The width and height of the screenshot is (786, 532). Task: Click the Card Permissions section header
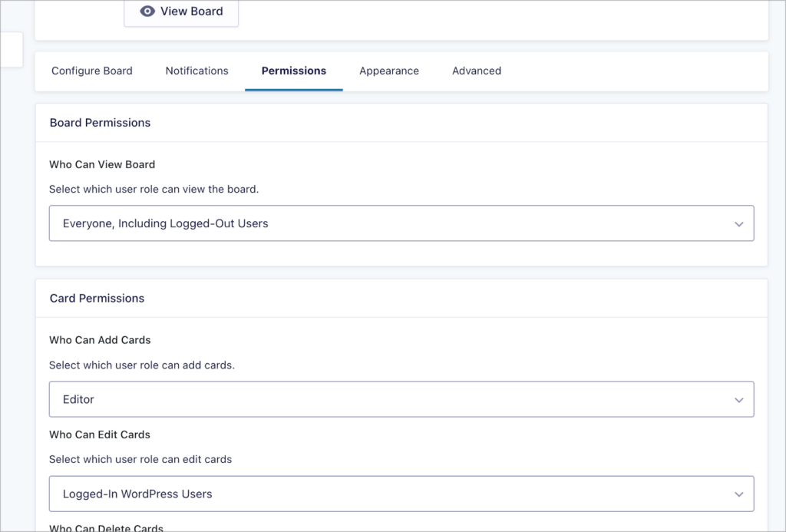97,298
